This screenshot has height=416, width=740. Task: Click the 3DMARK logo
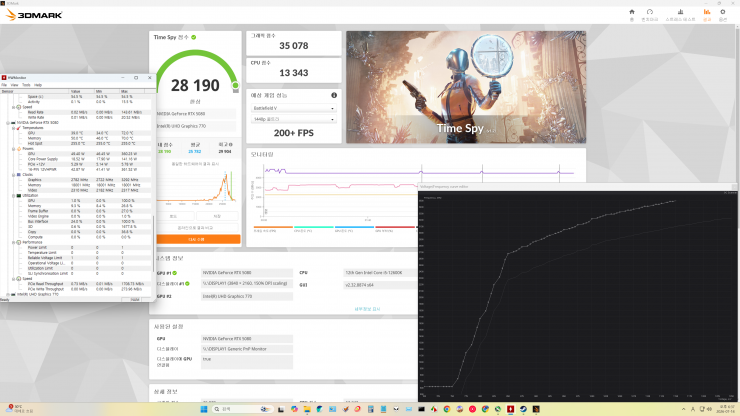coord(34,15)
